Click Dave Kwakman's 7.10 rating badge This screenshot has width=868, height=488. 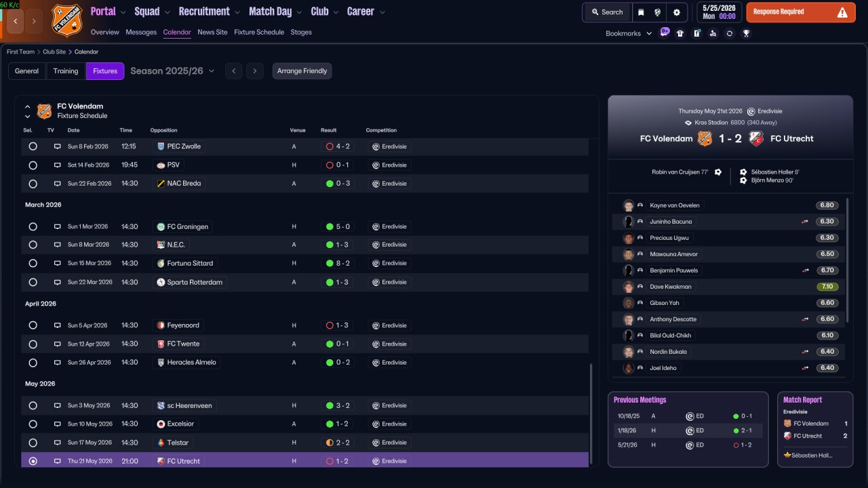827,287
